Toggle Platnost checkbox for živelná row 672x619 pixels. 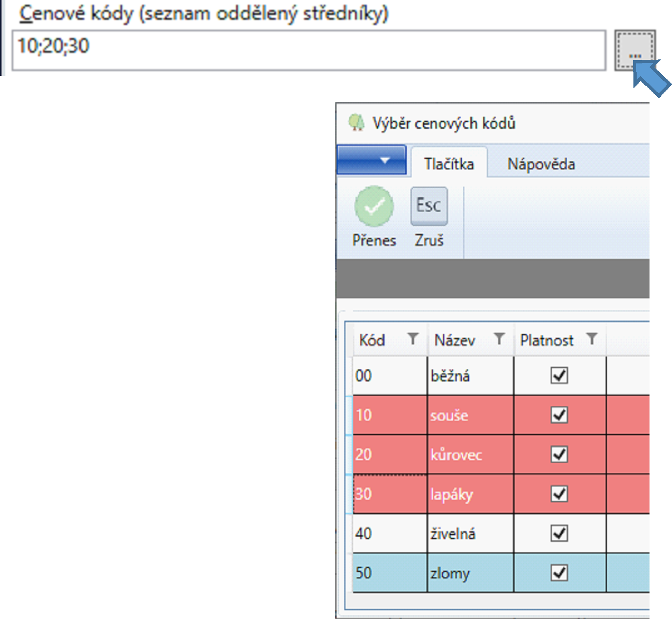coord(559,533)
